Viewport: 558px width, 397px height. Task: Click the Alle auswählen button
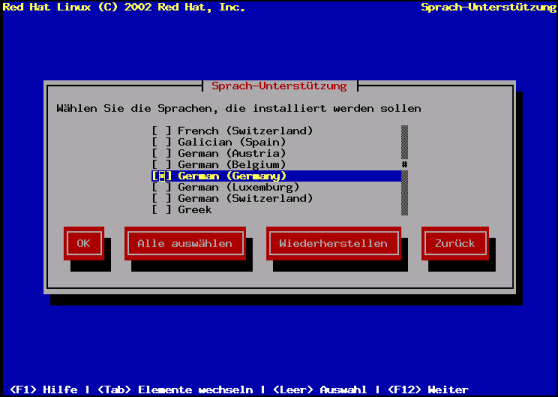click(x=185, y=243)
